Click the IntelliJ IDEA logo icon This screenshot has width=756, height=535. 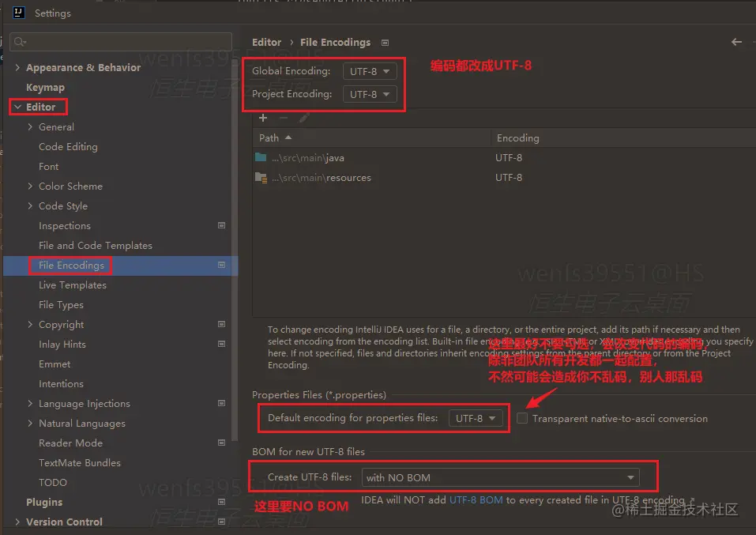(x=19, y=13)
